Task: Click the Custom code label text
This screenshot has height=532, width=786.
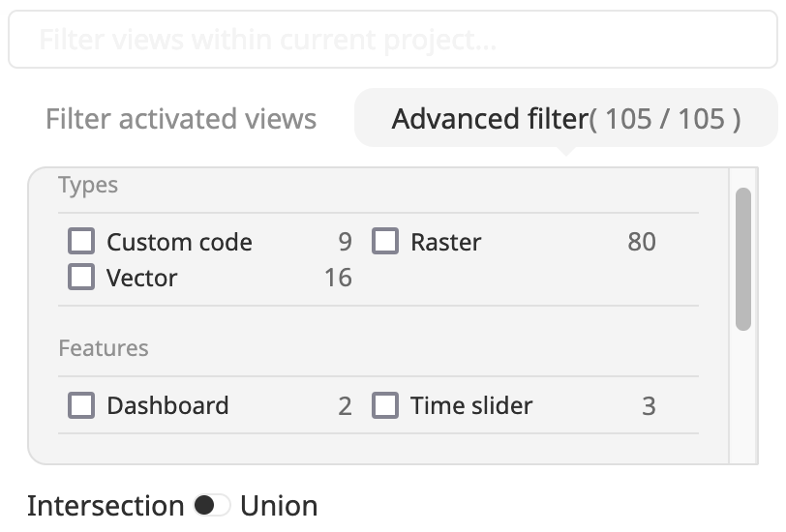Action: 179,242
